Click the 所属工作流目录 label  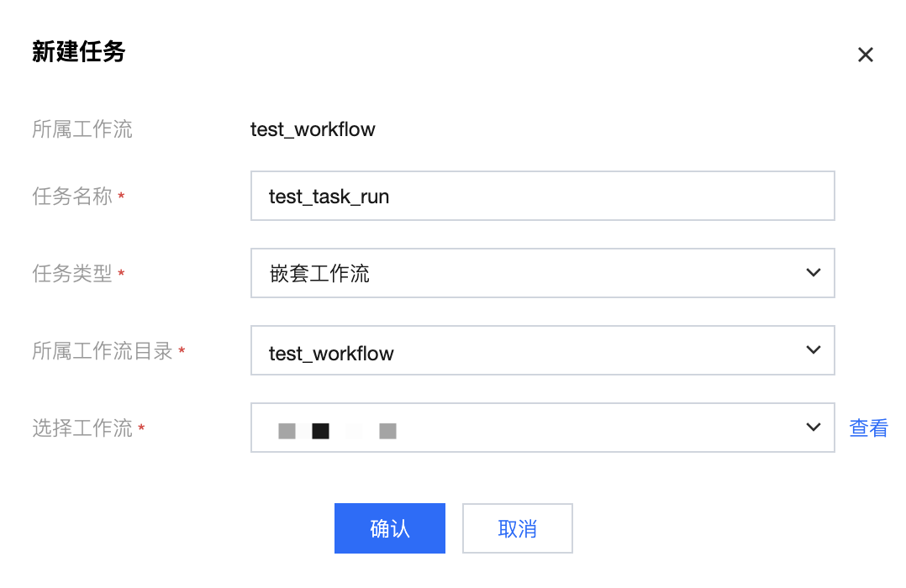(103, 351)
